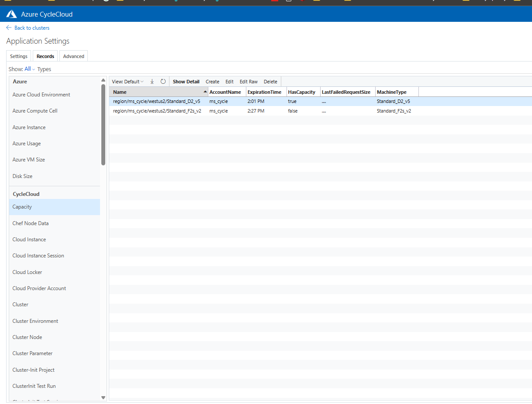Select Azure Instance type
The height and width of the screenshot is (404, 532).
54,127
